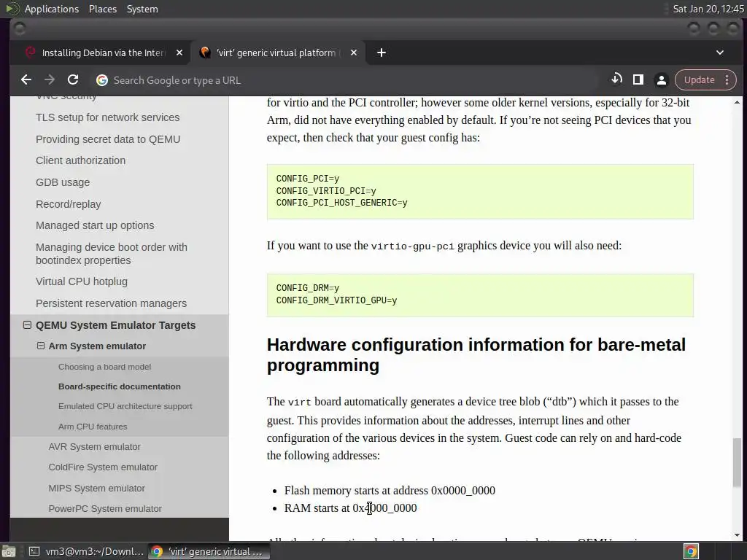Click the Update button
This screenshot has width=747, height=560.
699,80
